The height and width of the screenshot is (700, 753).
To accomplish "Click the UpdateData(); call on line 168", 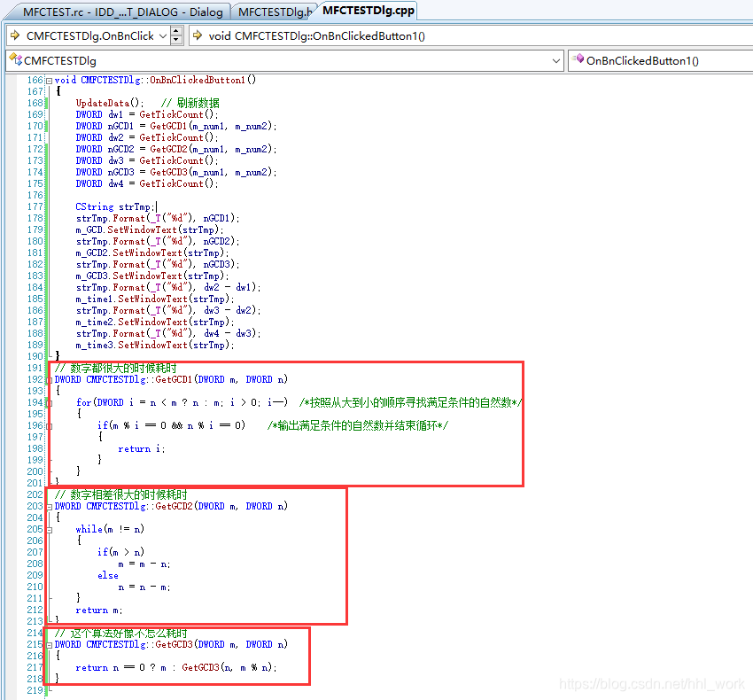I will click(110, 103).
